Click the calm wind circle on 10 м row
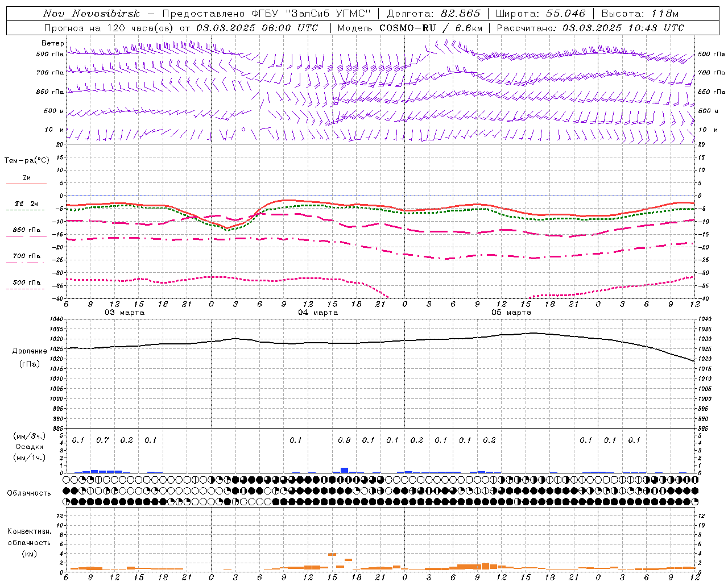 click(243, 130)
